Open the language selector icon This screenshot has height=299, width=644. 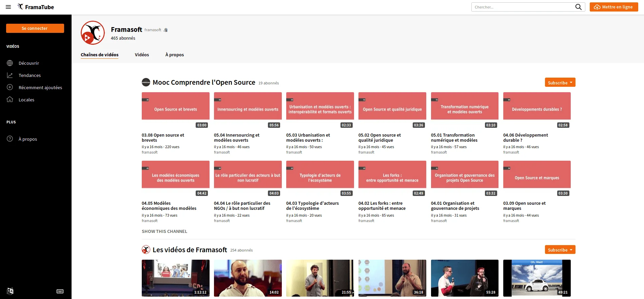10,291
